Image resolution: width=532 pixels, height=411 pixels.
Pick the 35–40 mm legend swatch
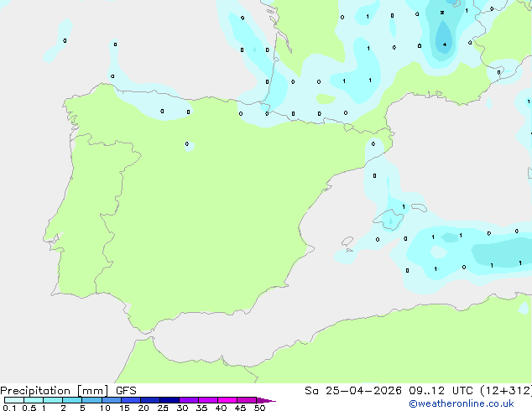click(x=207, y=400)
